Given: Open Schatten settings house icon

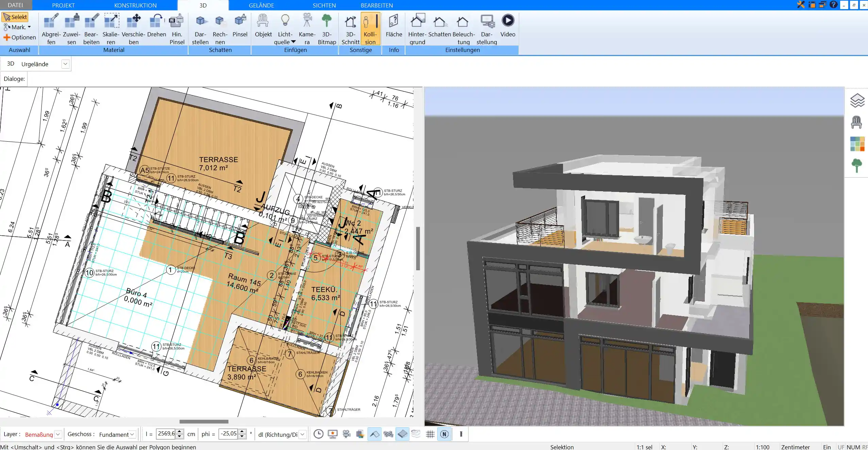Looking at the screenshot, I should [x=440, y=22].
